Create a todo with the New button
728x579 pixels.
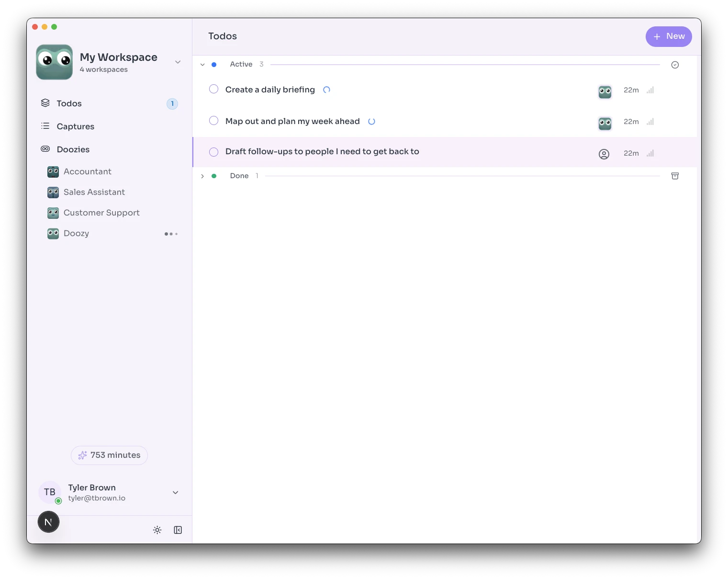(x=669, y=36)
